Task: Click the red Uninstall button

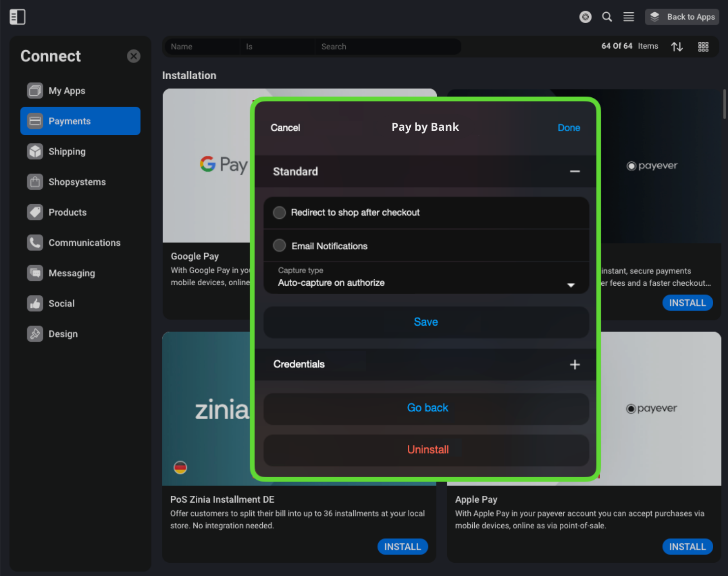Action: click(x=426, y=450)
